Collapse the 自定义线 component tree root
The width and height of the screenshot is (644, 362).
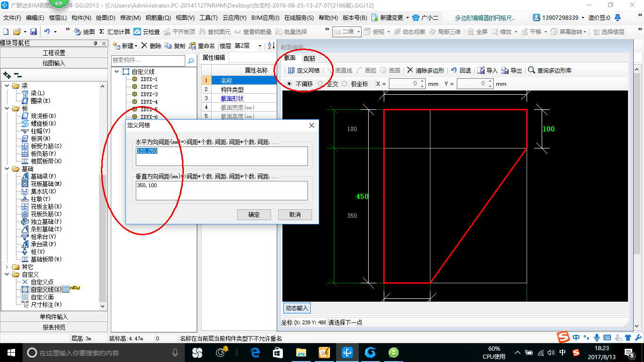click(116, 72)
